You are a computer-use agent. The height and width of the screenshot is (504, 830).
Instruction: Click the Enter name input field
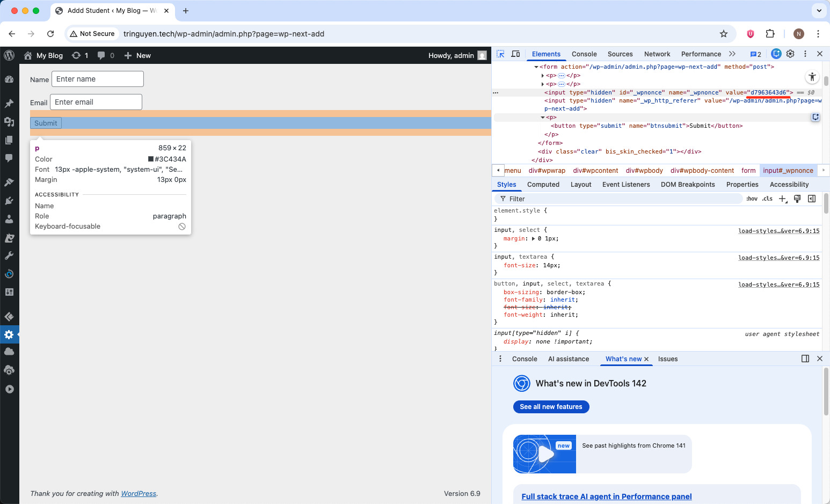[97, 78]
